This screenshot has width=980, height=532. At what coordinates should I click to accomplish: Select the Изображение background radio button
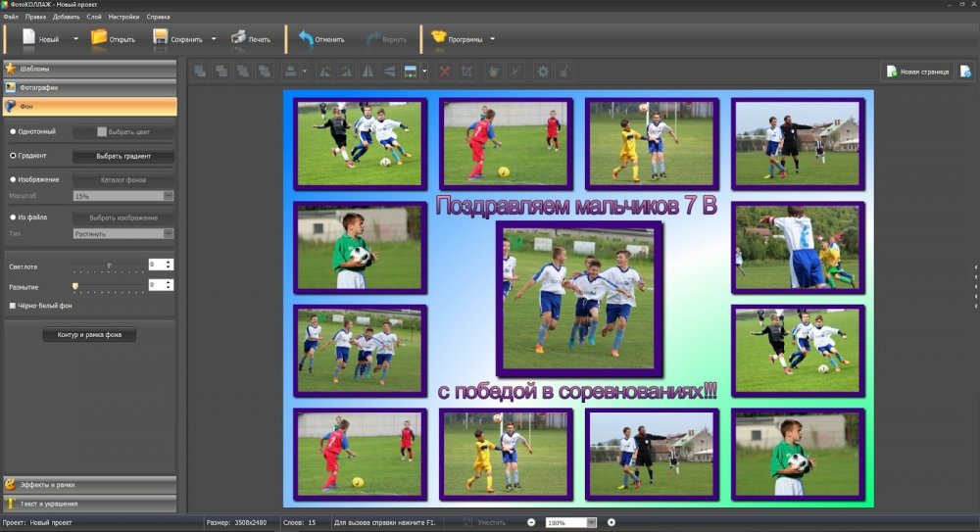[x=14, y=179]
